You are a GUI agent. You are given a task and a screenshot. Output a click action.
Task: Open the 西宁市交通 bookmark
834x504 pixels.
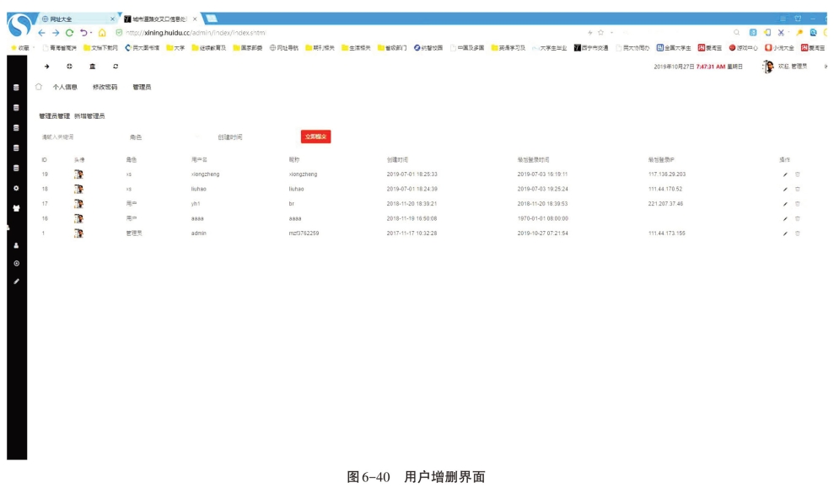(591, 48)
